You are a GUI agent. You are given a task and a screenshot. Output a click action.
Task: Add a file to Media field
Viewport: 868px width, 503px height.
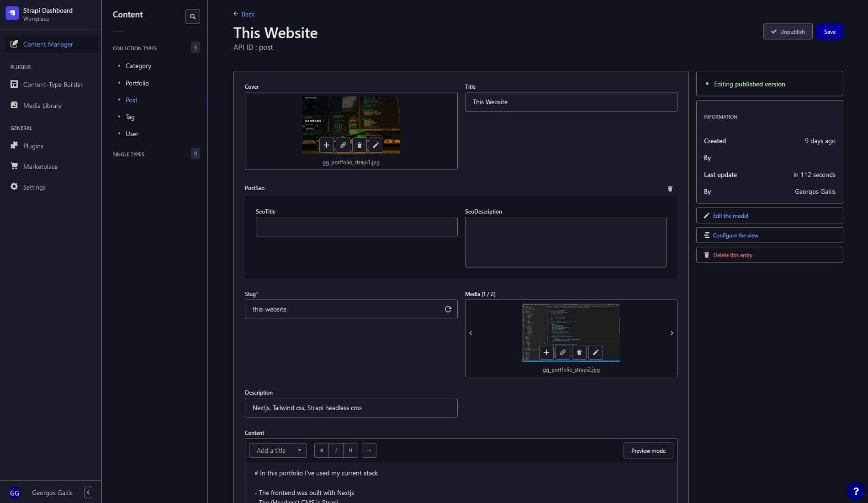546,352
